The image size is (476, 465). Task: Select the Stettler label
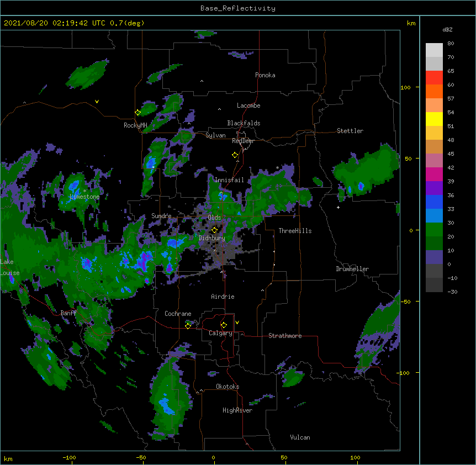pos(350,131)
